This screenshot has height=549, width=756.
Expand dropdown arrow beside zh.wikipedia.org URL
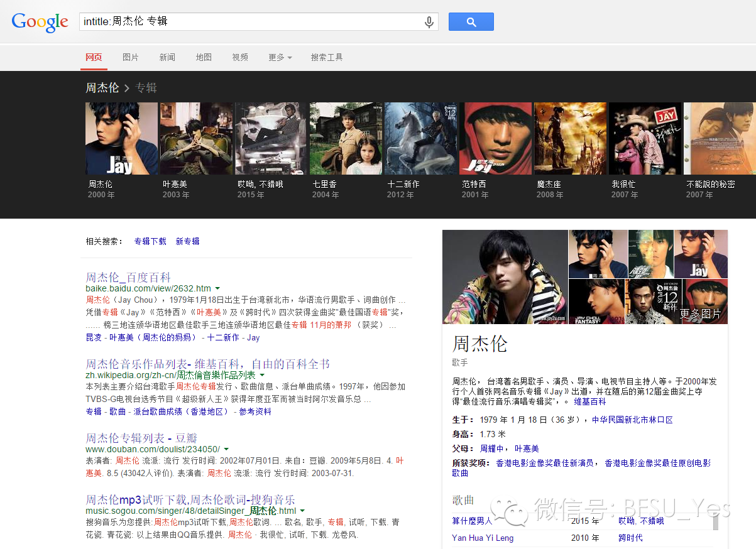pos(262,376)
